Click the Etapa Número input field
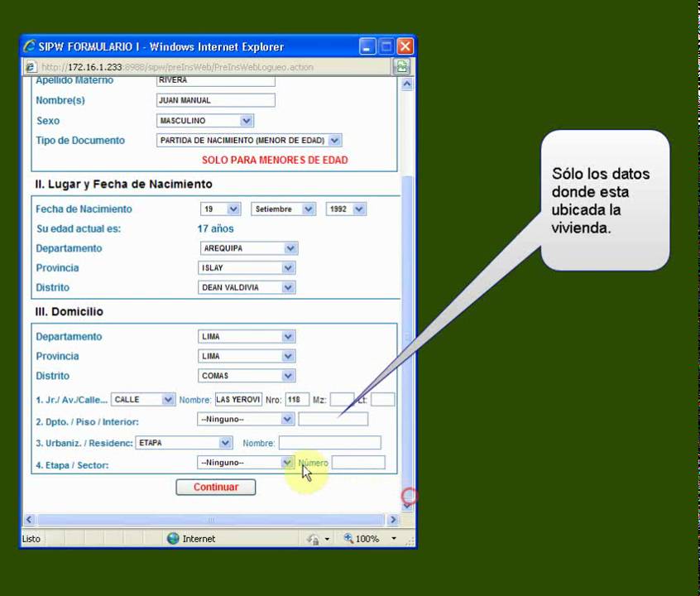Image resolution: width=700 pixels, height=596 pixels. [358, 463]
